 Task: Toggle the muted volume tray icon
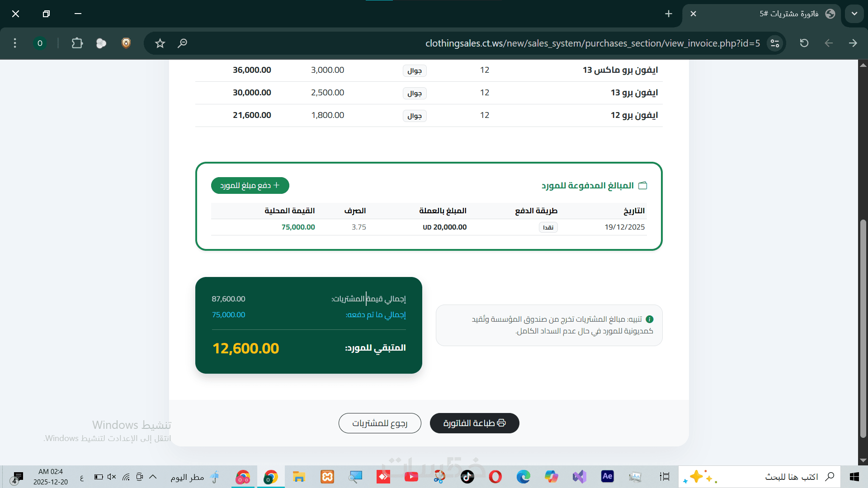coord(112,477)
